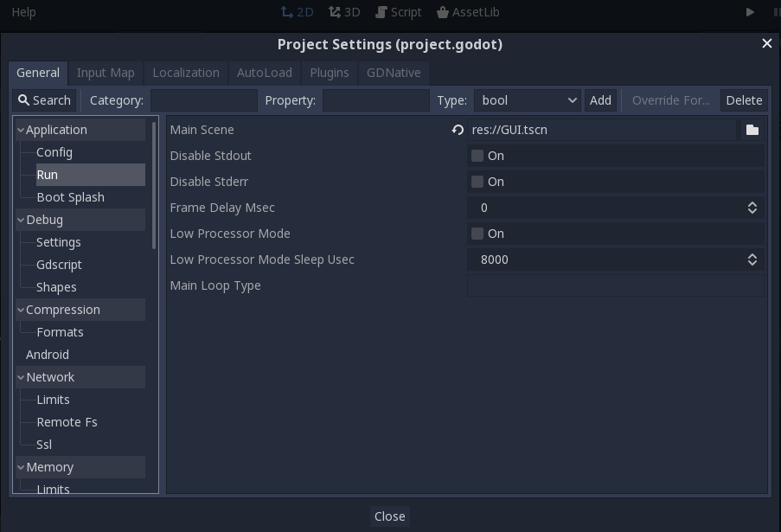
Task: Collapse the Memory category
Action: [21, 467]
